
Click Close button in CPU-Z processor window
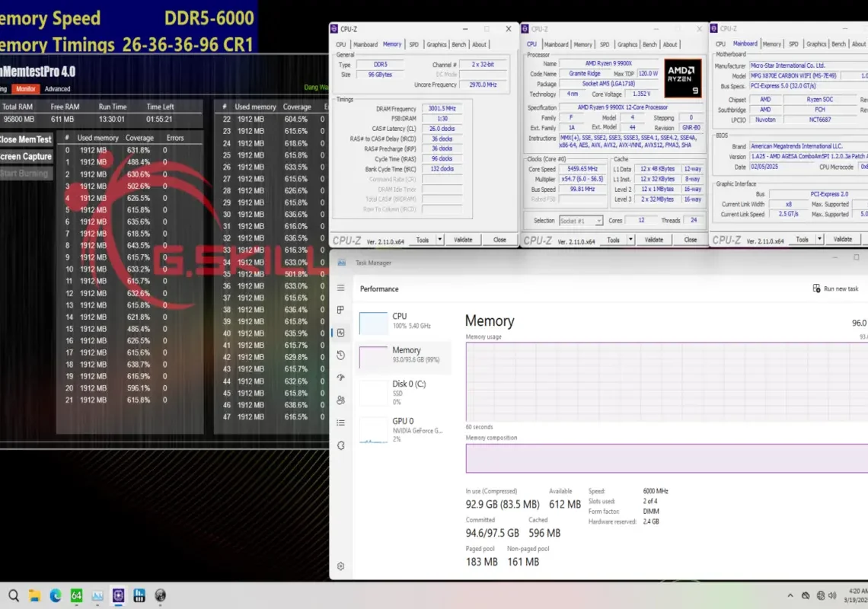click(691, 240)
